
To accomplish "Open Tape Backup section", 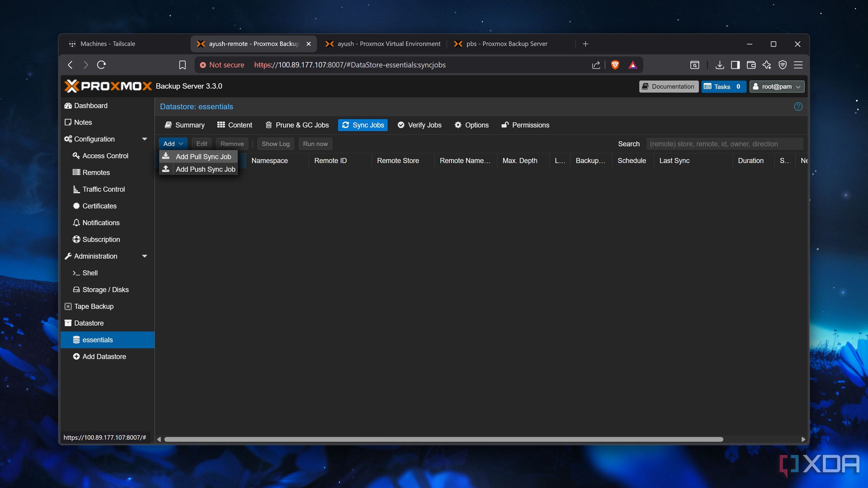I will tap(108, 307).
